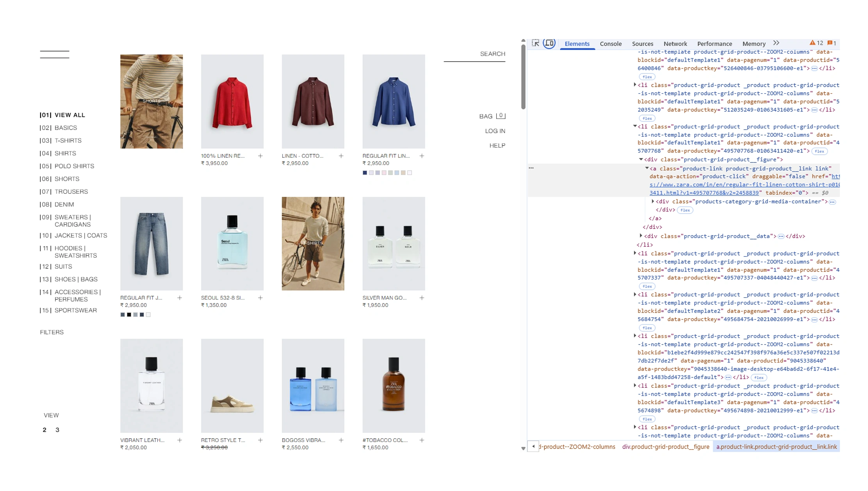The width and height of the screenshot is (868, 491).
Task: Expand the products-category-grid-media-container div
Action: click(x=653, y=202)
